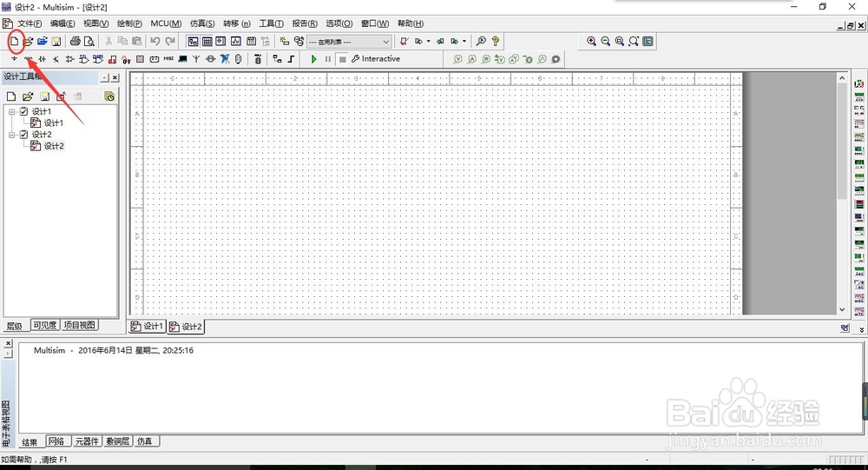Place a transistor from the component toolbar
The height and width of the screenshot is (470, 868).
pyautogui.click(x=56, y=59)
